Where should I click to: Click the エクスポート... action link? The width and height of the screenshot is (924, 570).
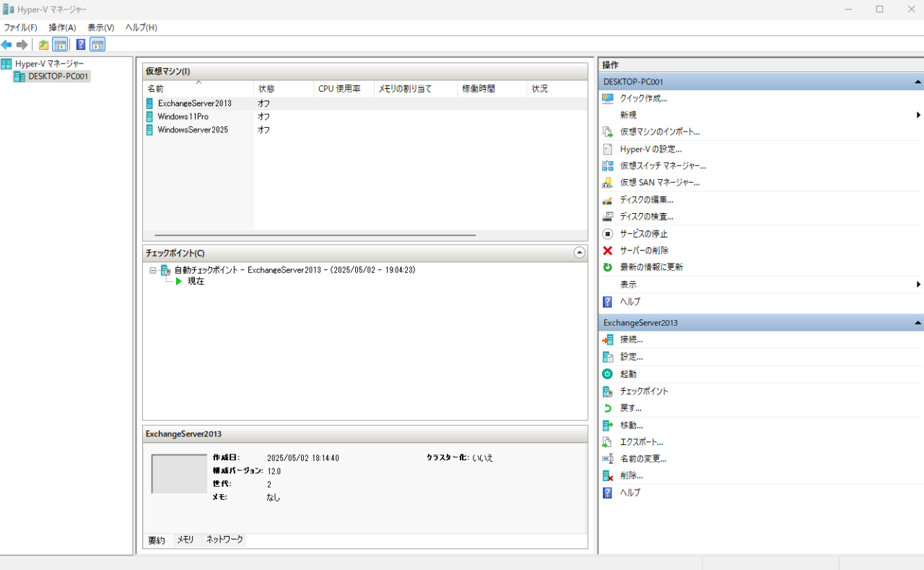point(642,441)
